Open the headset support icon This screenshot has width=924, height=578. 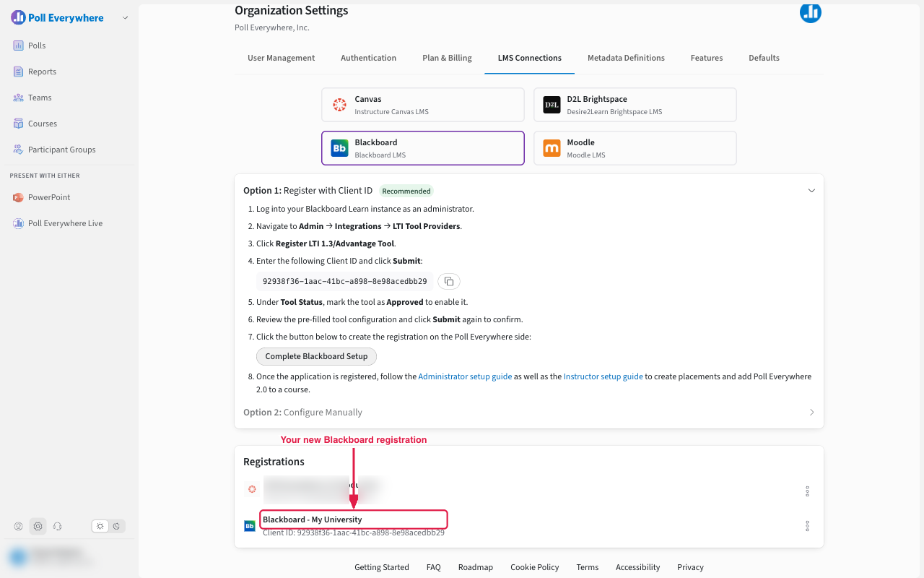[x=58, y=526]
